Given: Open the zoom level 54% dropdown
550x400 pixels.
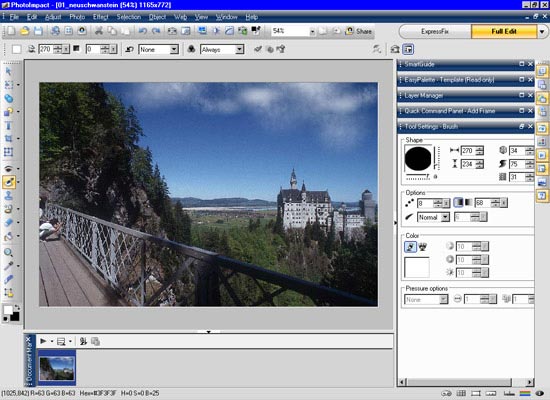Looking at the screenshot, I should coord(312,32).
